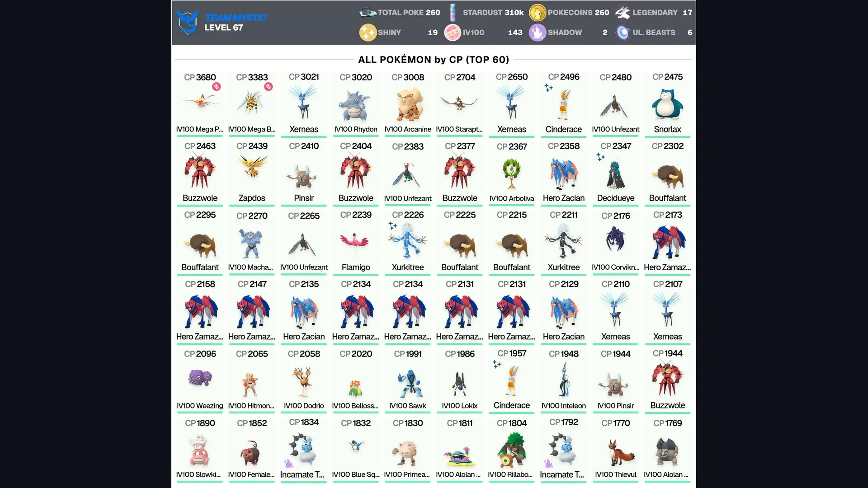Click shiny sparkle on CP 2496 Cinderace
The image size is (868, 488).
[x=549, y=88]
